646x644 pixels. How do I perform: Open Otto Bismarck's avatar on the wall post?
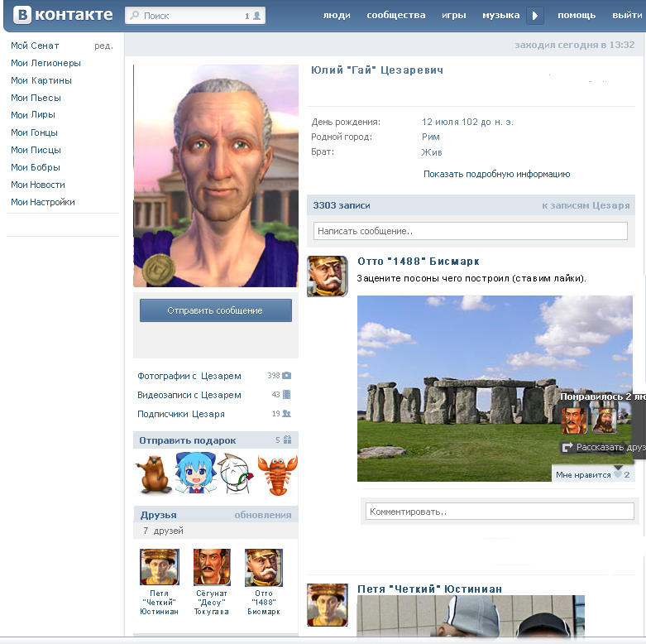(327, 276)
